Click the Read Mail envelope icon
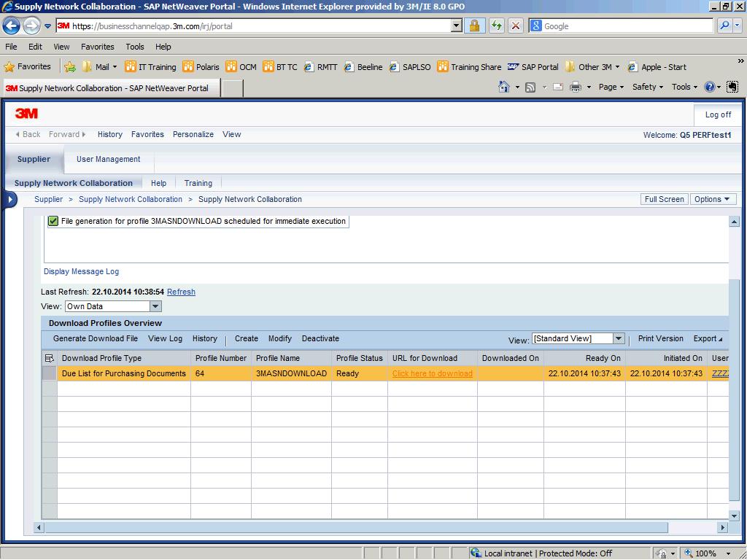Viewport: 747px width, 560px height. (x=558, y=87)
